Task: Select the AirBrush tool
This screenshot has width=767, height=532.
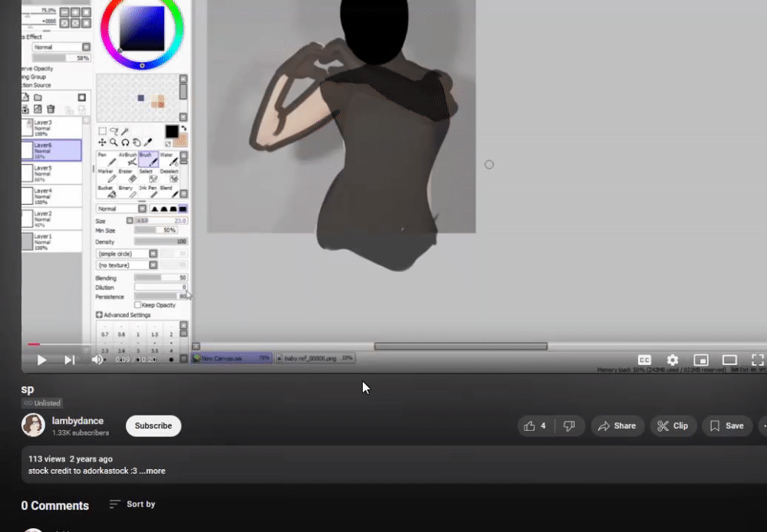Action: pos(127,159)
